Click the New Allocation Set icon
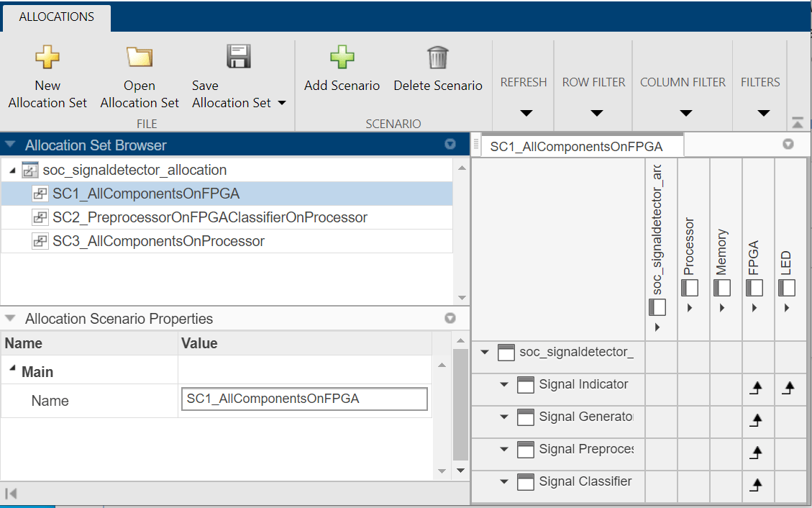Viewport: 812px width, 508px height. pyautogui.click(x=47, y=58)
